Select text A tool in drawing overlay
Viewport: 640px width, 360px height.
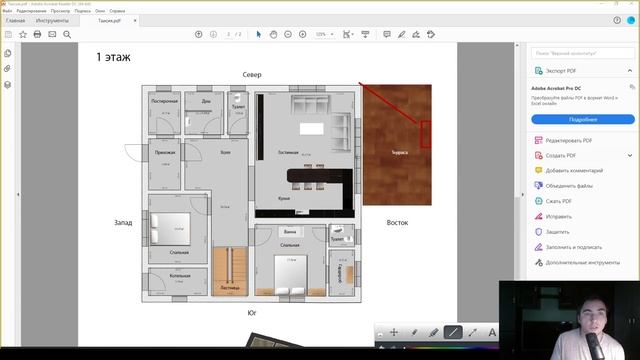[x=492, y=333]
